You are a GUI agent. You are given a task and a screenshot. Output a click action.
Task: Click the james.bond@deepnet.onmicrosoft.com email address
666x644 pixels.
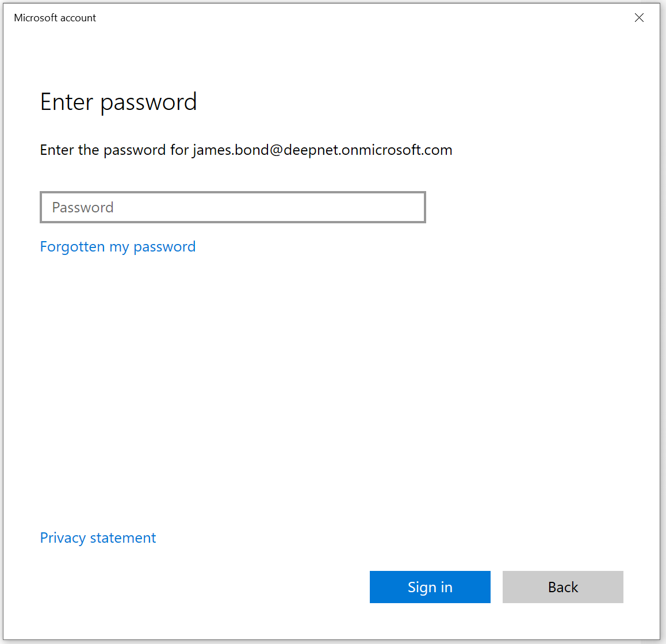tap(322, 150)
